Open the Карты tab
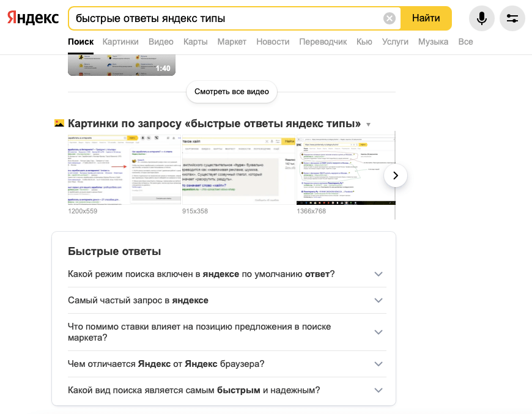 click(196, 42)
